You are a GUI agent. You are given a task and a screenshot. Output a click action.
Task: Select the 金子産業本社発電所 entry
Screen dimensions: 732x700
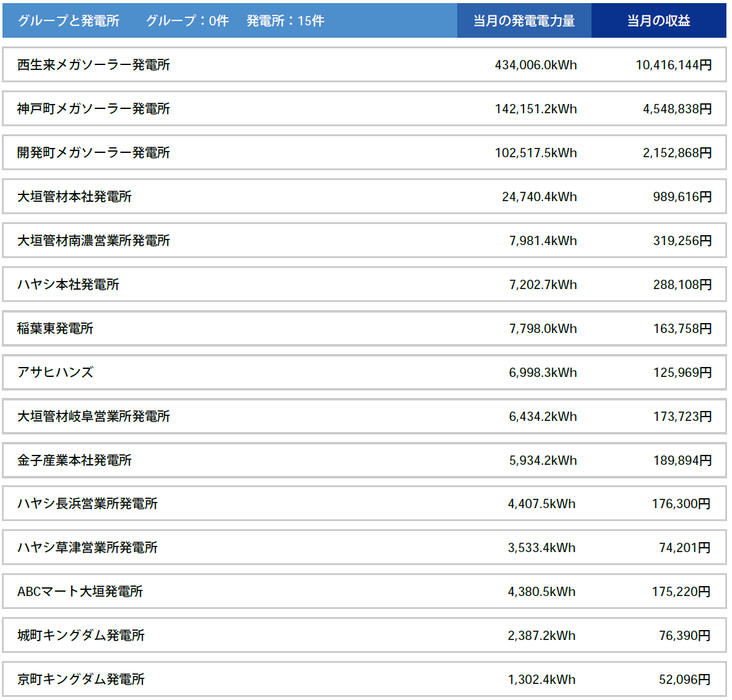[364, 460]
